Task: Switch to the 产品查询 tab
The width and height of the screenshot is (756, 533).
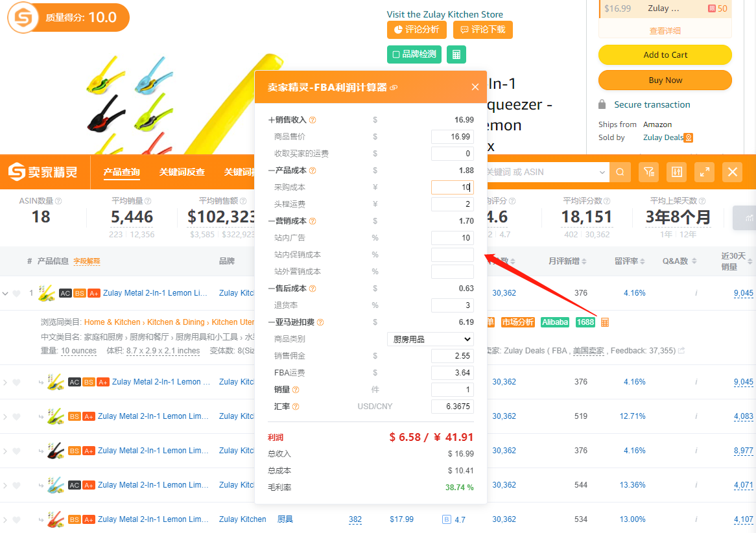Action: pos(121,172)
